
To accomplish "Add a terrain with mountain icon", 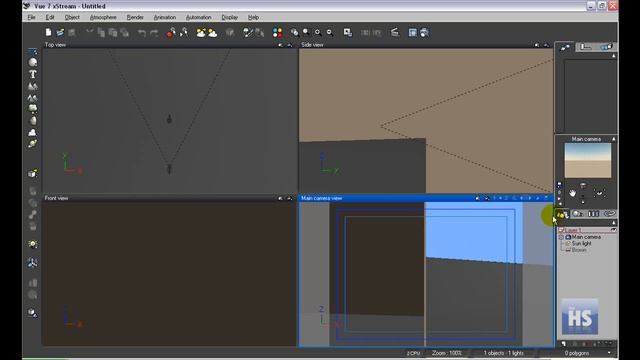I will pyautogui.click(x=33, y=86).
